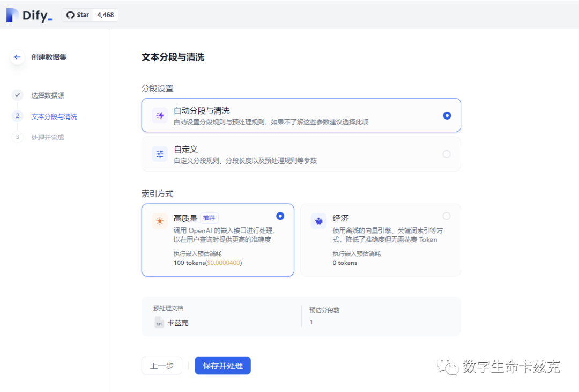Click the sliders icon on the 自定义 option
Screen dimensions: 579x392
[x=159, y=154]
